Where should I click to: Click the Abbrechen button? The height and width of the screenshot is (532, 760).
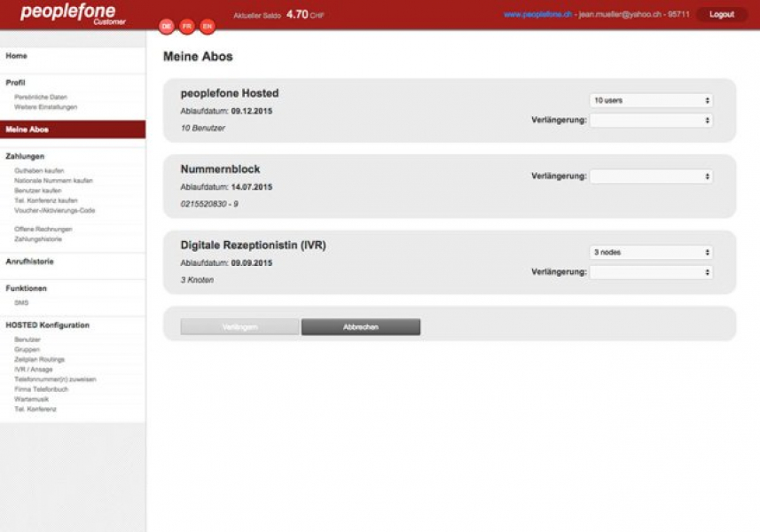click(361, 327)
